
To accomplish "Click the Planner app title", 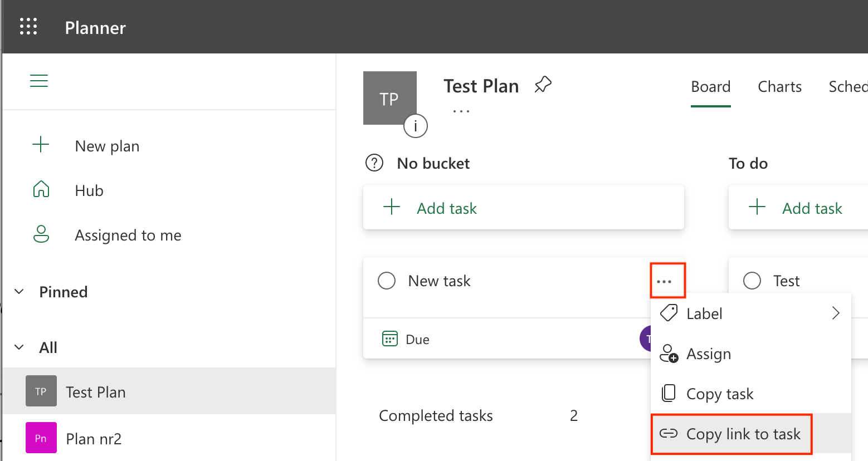I will tap(95, 27).
